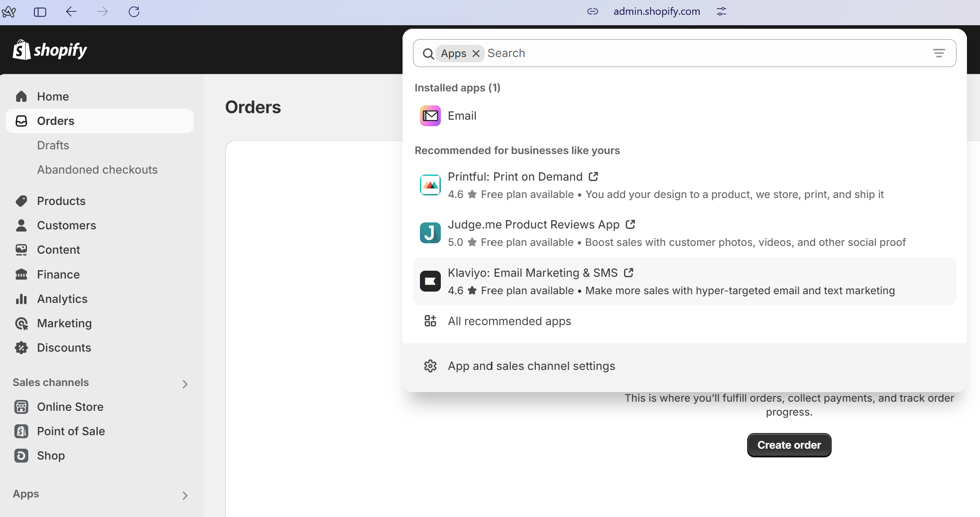Remove the Apps filter chip with X
Image resolution: width=980 pixels, height=517 pixels.
click(476, 54)
